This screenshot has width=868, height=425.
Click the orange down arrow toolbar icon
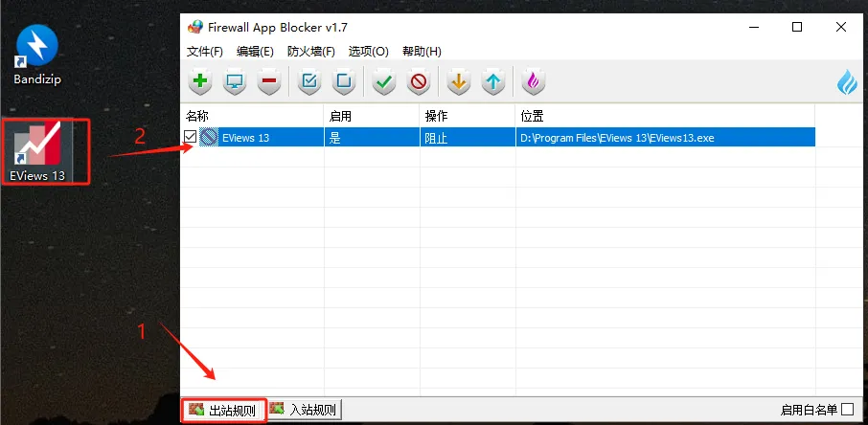coord(458,82)
